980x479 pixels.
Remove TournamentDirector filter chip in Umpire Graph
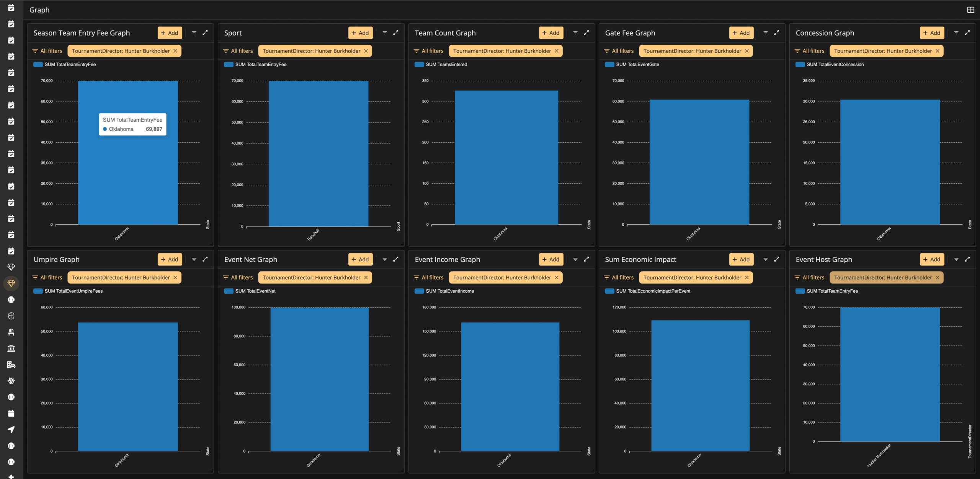coord(175,277)
